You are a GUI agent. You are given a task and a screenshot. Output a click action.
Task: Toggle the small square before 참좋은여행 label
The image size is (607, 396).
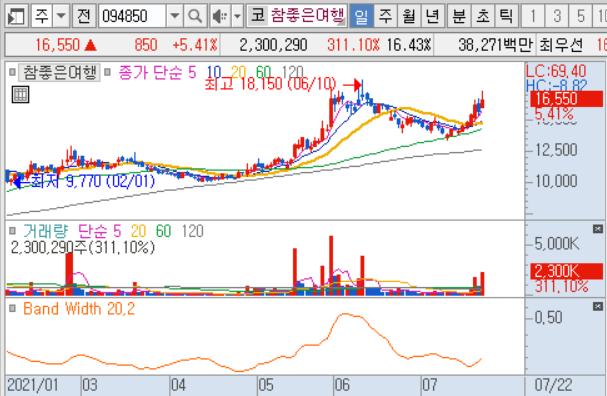[x=12, y=72]
